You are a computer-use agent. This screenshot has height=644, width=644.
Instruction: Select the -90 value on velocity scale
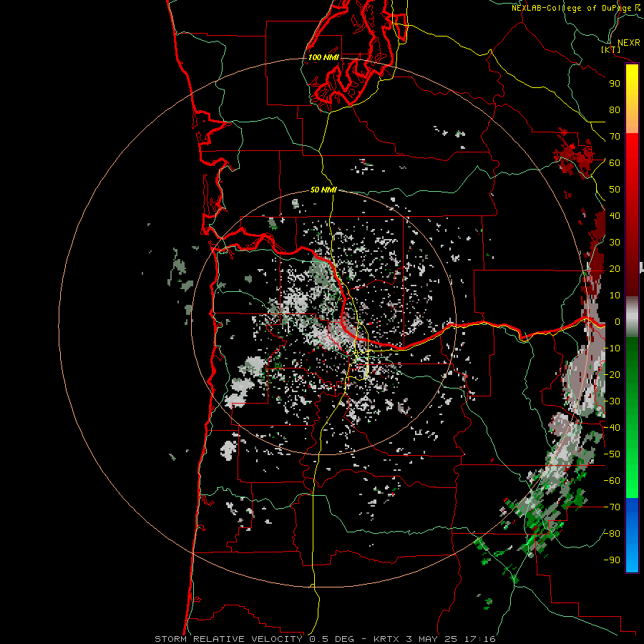tap(612, 560)
